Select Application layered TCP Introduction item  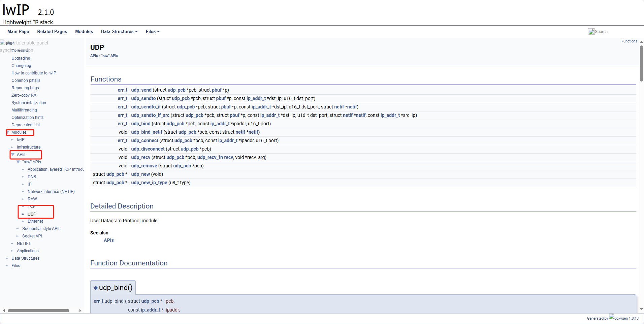pyautogui.click(x=56, y=169)
